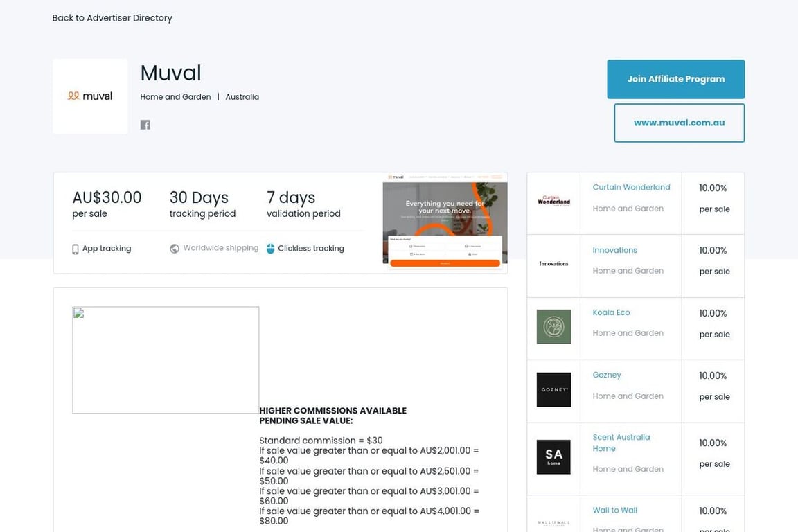Viewport: 798px width, 532px height.
Task: Click the Standard commission = $30 line
Action: (x=321, y=441)
